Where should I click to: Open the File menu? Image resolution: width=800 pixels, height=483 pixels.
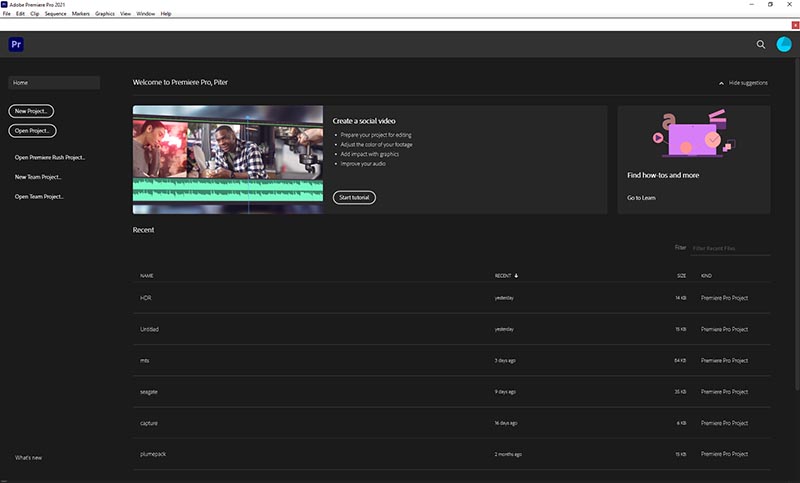click(7, 14)
